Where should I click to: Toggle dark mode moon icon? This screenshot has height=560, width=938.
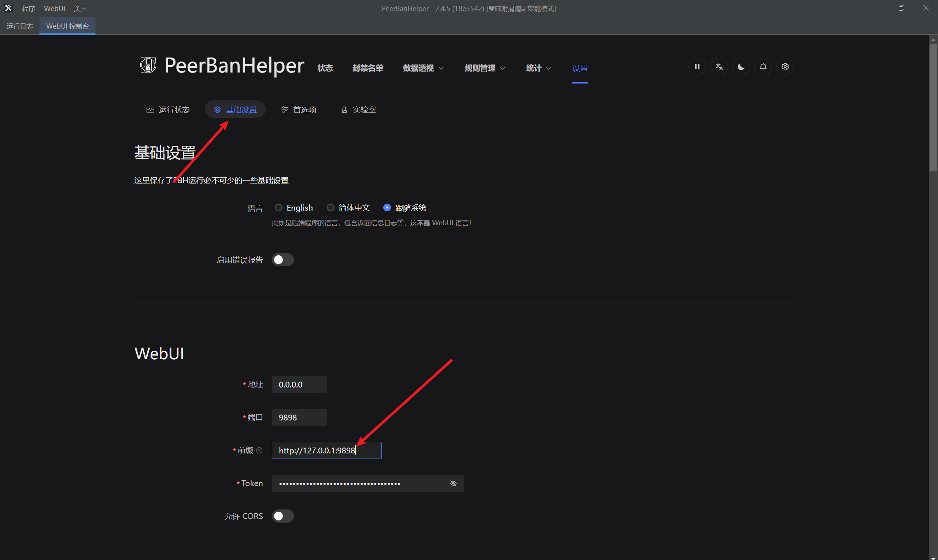click(x=741, y=67)
